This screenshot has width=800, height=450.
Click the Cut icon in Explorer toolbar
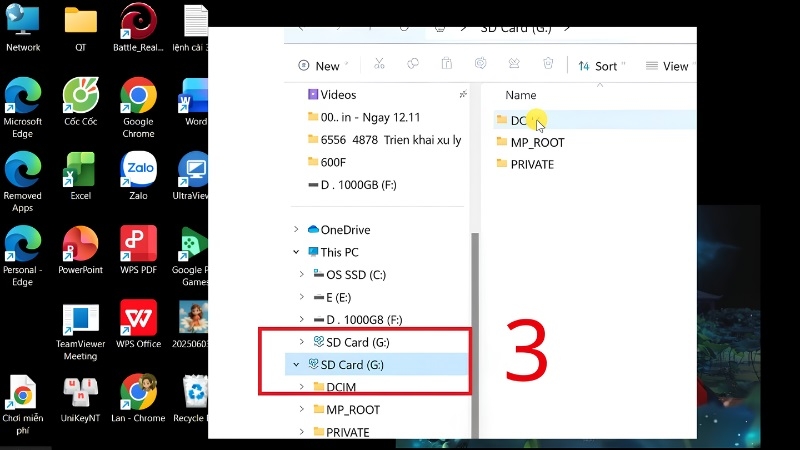click(379, 64)
